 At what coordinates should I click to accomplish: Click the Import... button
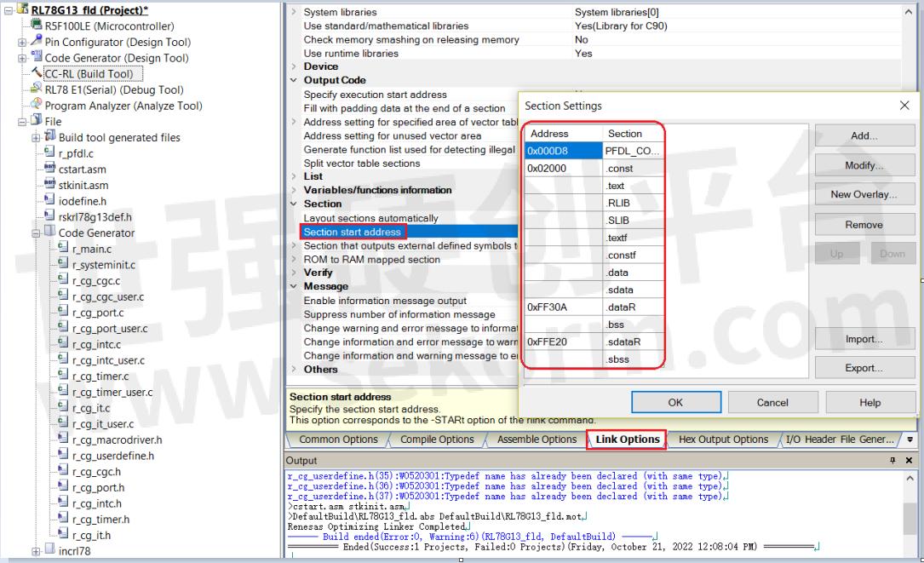[x=864, y=339]
